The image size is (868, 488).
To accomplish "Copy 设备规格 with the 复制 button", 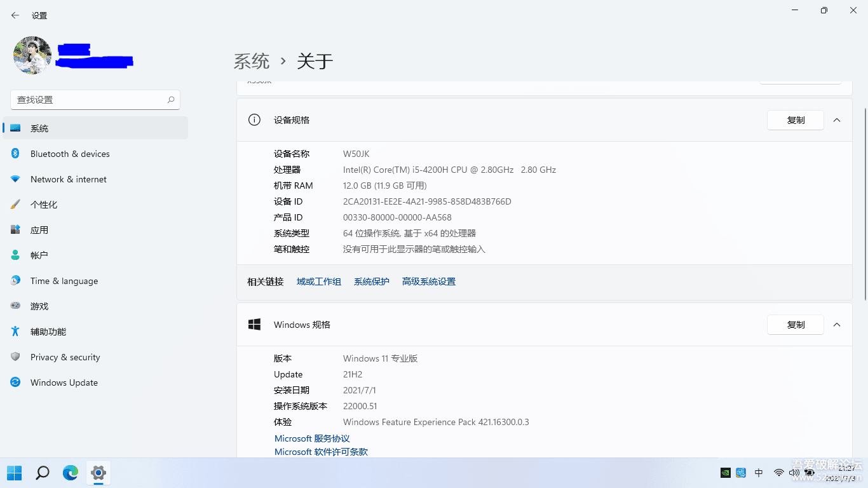I will tap(796, 120).
